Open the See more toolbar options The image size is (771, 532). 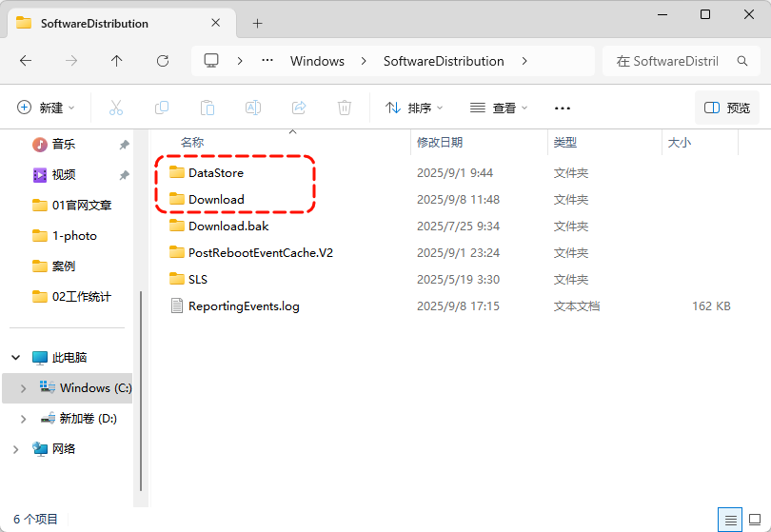(x=562, y=108)
